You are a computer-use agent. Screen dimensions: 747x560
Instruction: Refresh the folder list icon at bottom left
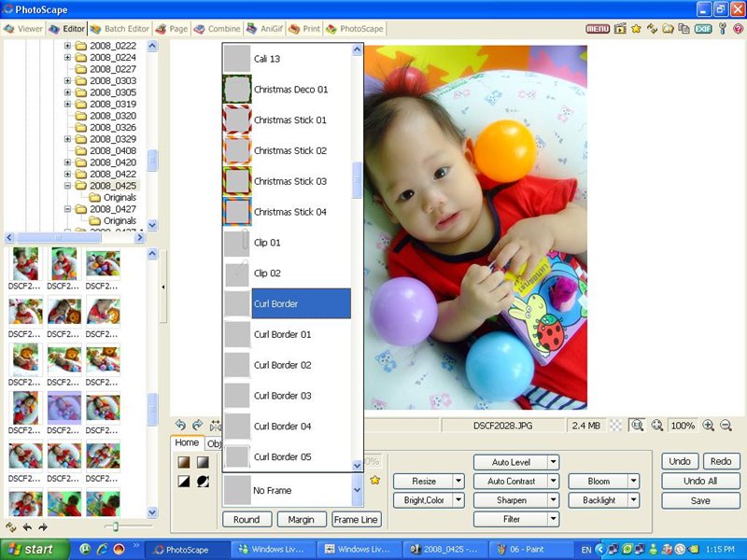click(10, 527)
